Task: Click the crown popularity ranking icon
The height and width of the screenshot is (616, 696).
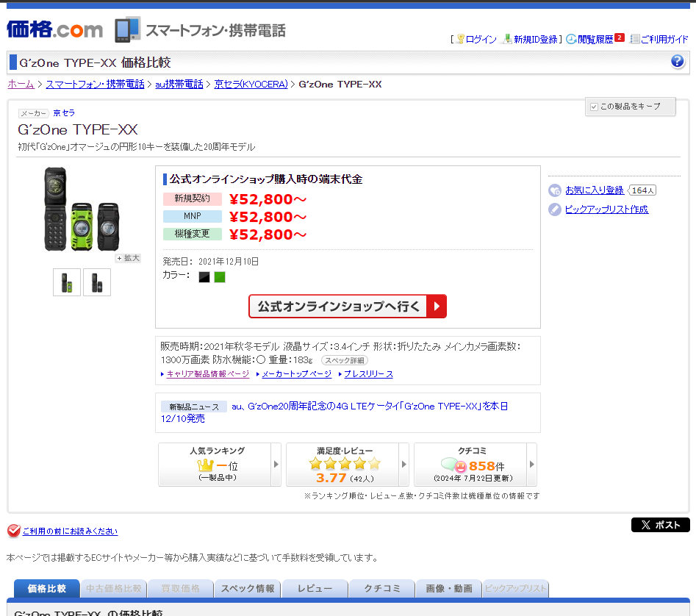Action: pyautogui.click(x=206, y=465)
